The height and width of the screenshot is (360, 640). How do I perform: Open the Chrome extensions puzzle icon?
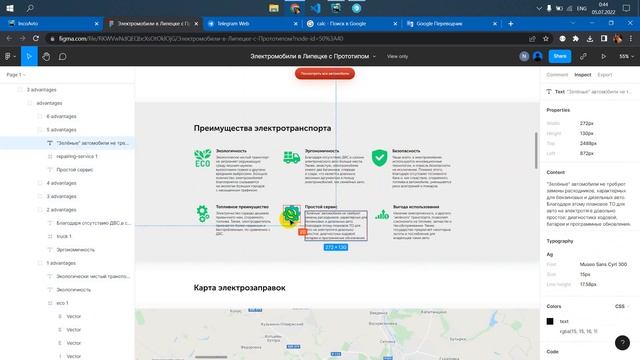pos(576,38)
